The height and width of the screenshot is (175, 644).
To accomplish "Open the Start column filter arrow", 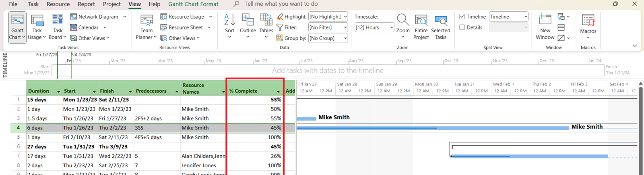I will tap(94, 92).
